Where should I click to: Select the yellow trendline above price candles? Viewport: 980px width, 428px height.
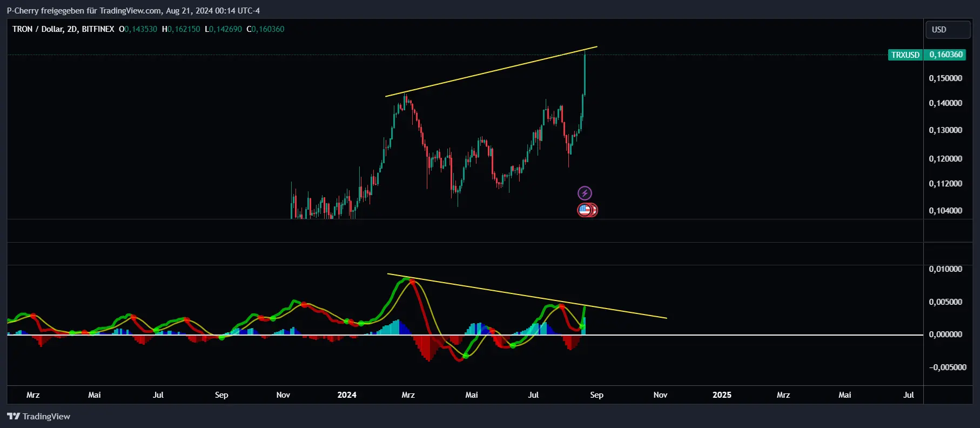tap(491, 72)
